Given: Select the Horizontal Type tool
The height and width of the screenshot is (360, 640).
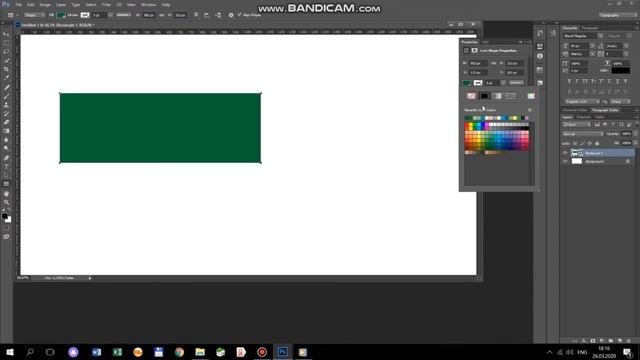Looking at the screenshot, I should tap(6, 167).
